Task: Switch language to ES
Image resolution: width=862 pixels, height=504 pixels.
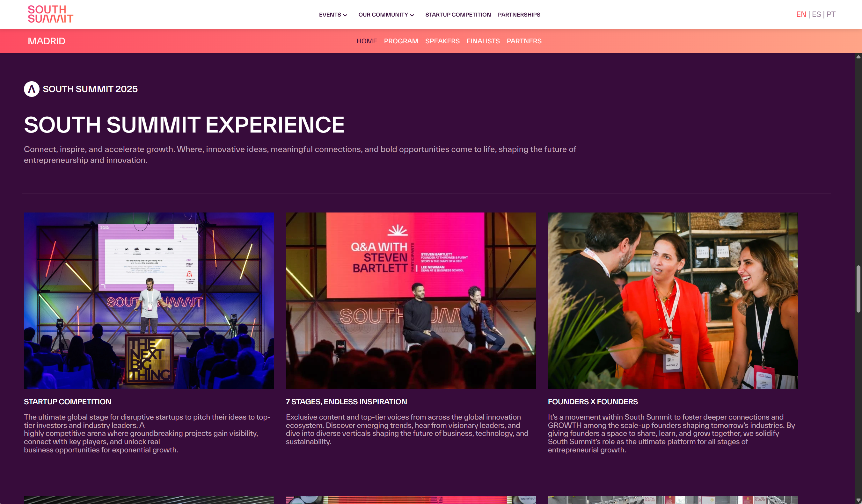Action: click(x=816, y=14)
